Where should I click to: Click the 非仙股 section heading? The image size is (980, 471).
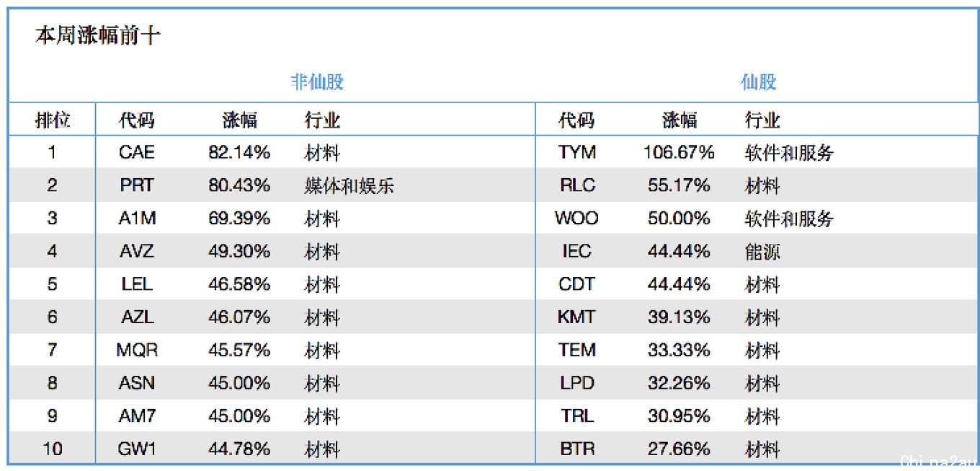tap(317, 82)
